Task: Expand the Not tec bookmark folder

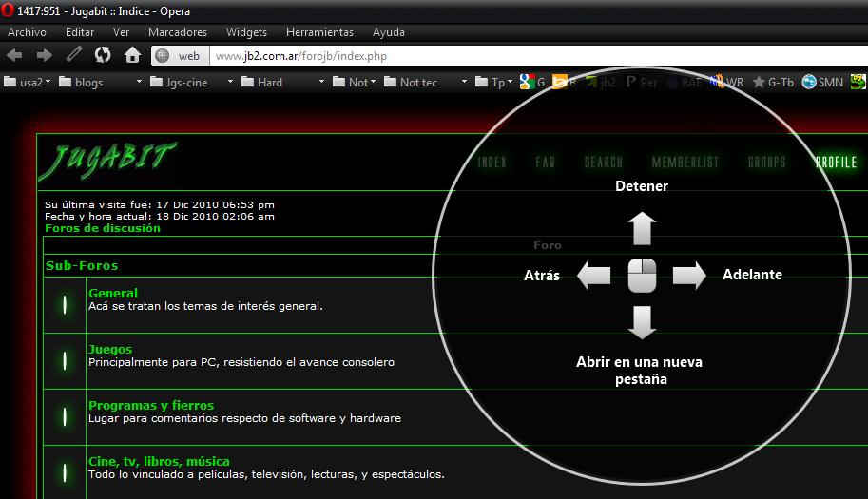Action: pyautogui.click(x=425, y=83)
